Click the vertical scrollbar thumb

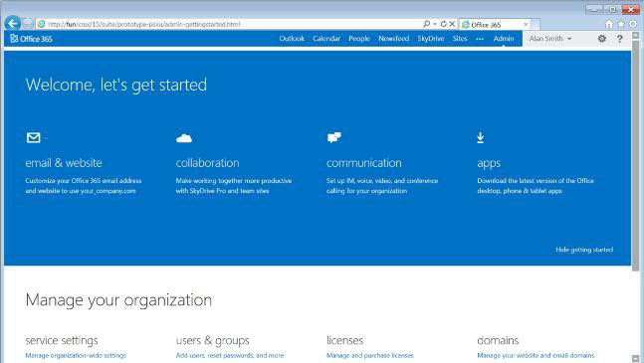point(635,156)
